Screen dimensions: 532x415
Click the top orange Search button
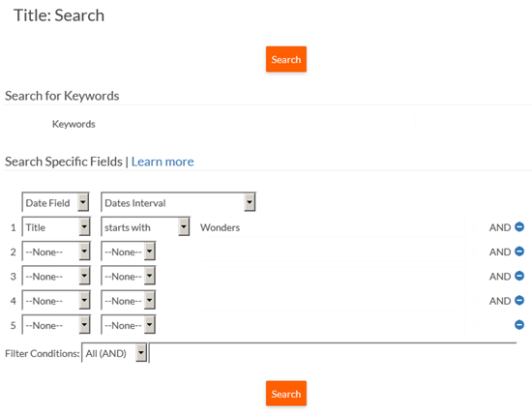(x=286, y=59)
